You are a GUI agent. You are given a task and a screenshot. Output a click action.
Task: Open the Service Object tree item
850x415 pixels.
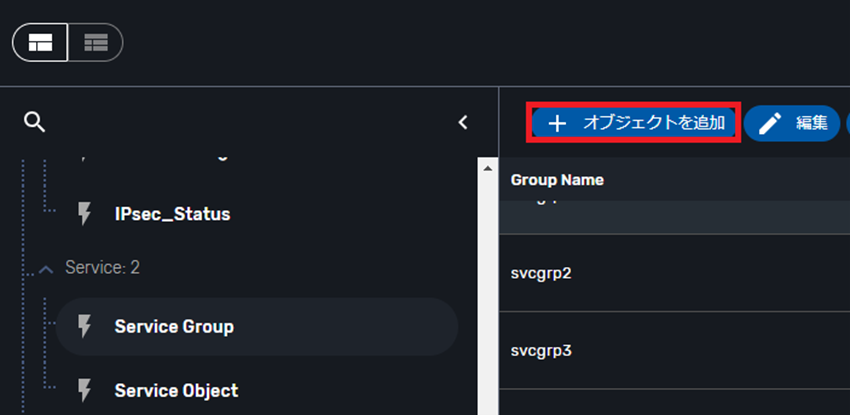point(176,390)
